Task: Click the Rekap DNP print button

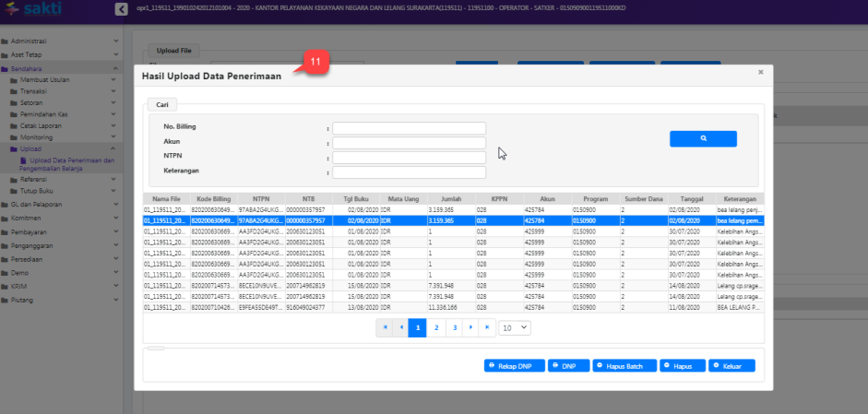Action: pyautogui.click(x=515, y=366)
